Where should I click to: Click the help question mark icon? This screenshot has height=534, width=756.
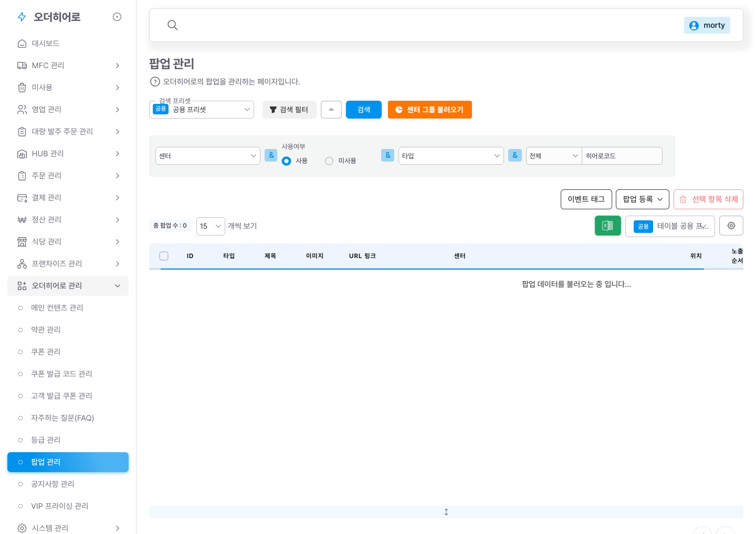point(155,82)
